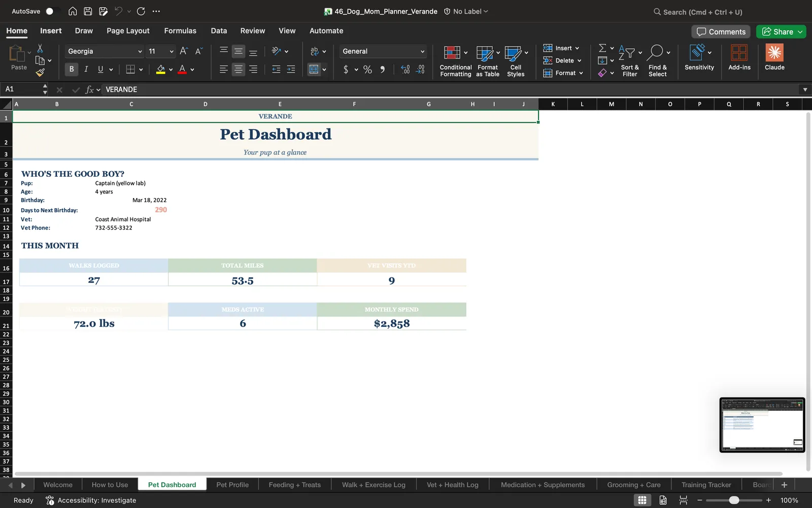Switch to the Vet + Health Log sheet
This screenshot has height=508, width=812.
click(x=453, y=485)
